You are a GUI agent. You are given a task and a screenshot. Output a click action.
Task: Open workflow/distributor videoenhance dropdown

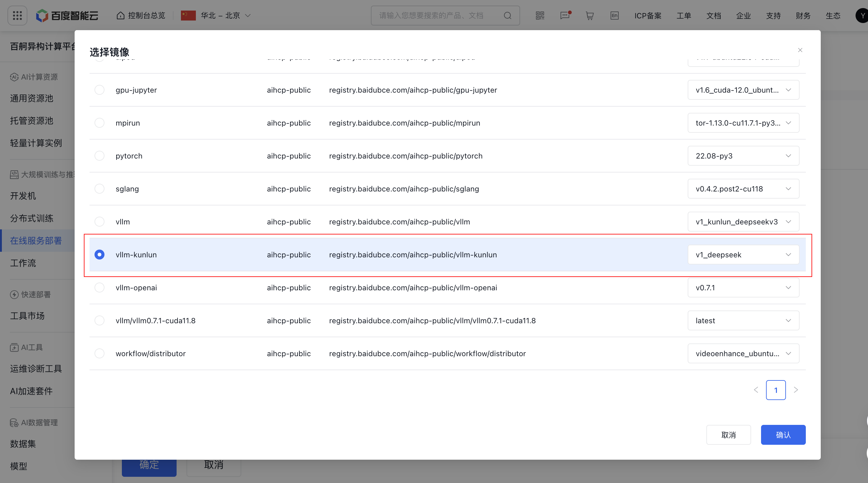[743, 353]
